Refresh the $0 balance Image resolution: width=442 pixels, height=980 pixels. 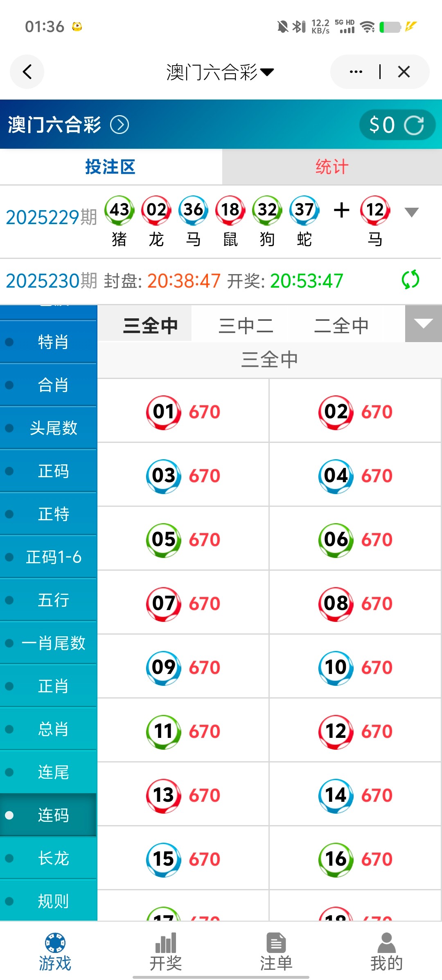pos(414,125)
